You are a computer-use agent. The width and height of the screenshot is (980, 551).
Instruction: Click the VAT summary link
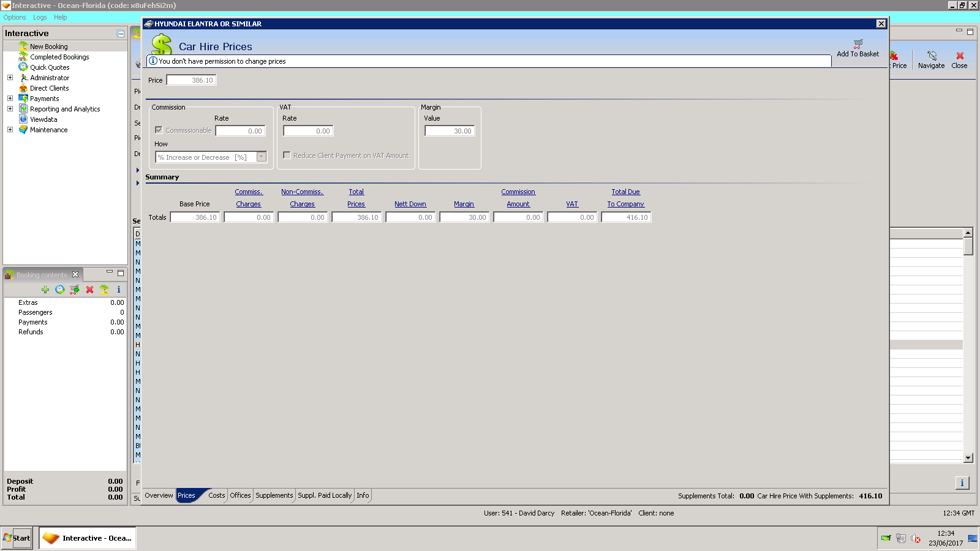point(572,204)
